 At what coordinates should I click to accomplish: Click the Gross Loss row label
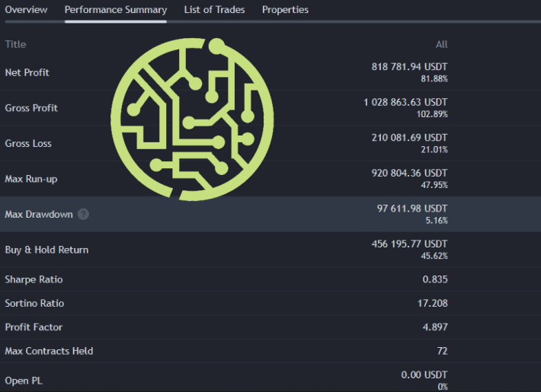tap(28, 143)
